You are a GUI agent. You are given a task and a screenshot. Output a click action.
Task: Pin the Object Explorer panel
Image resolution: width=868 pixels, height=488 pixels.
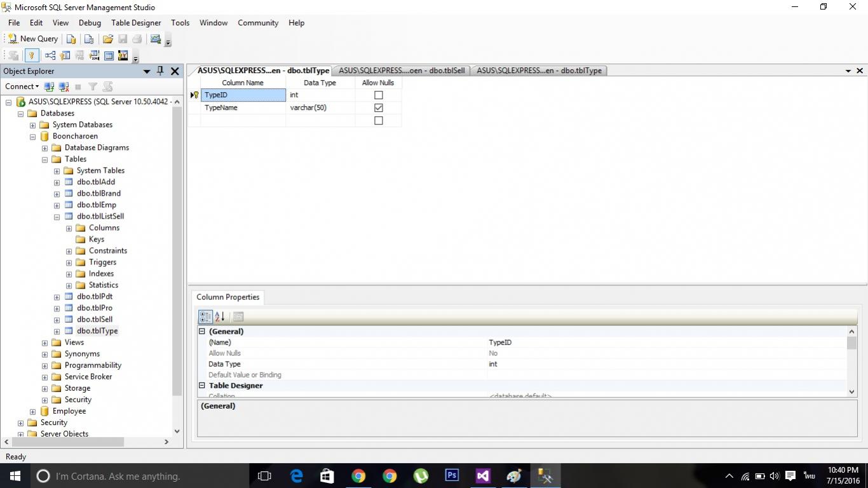(x=160, y=71)
